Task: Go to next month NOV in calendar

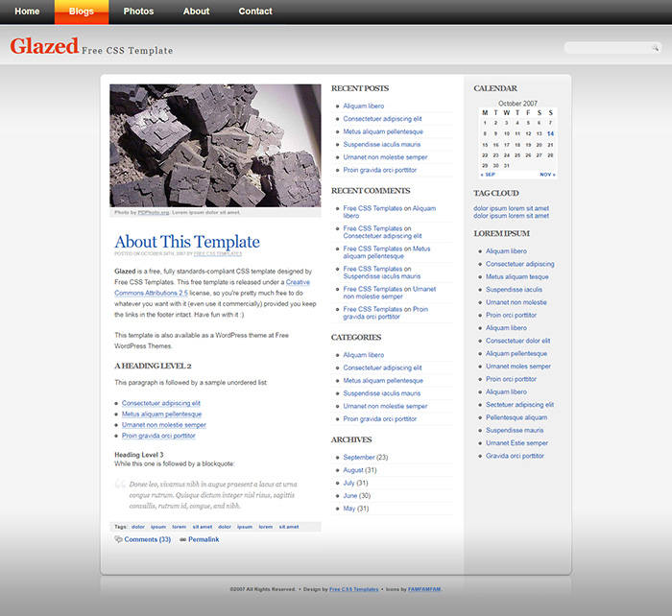Action: pyautogui.click(x=547, y=175)
